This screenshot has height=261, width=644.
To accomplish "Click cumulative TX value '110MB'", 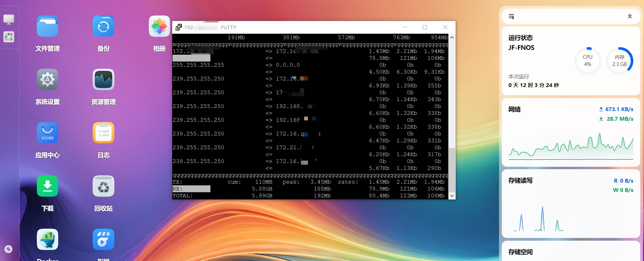I will point(264,182).
